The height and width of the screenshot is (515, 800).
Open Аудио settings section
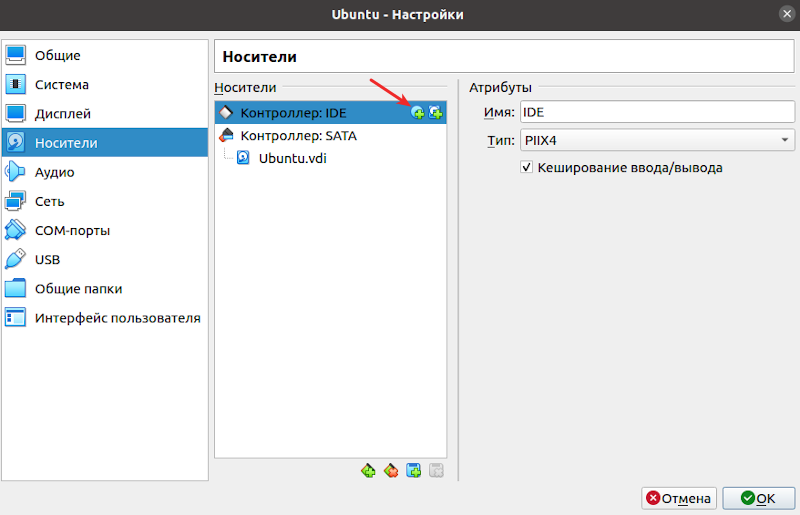pyautogui.click(x=105, y=172)
